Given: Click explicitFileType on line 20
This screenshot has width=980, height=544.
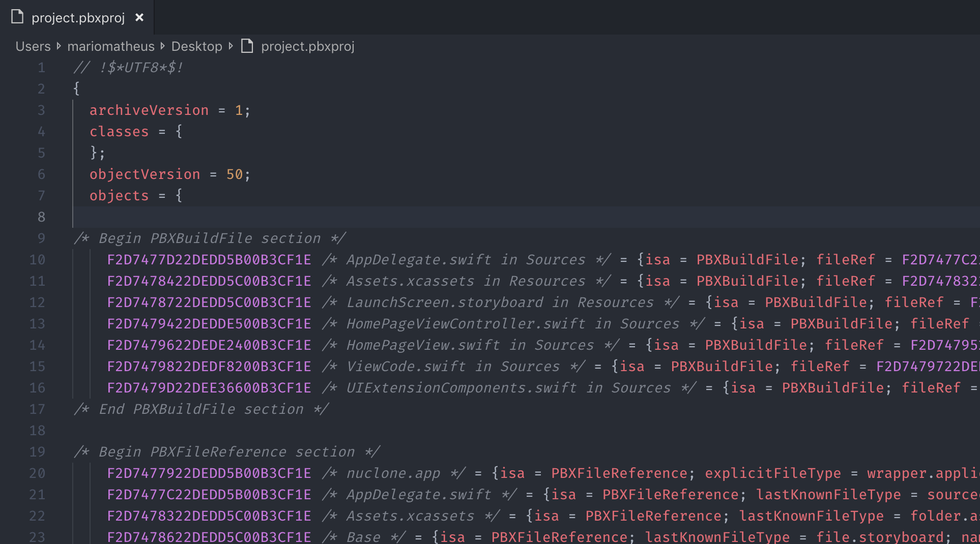Looking at the screenshot, I should [x=773, y=473].
